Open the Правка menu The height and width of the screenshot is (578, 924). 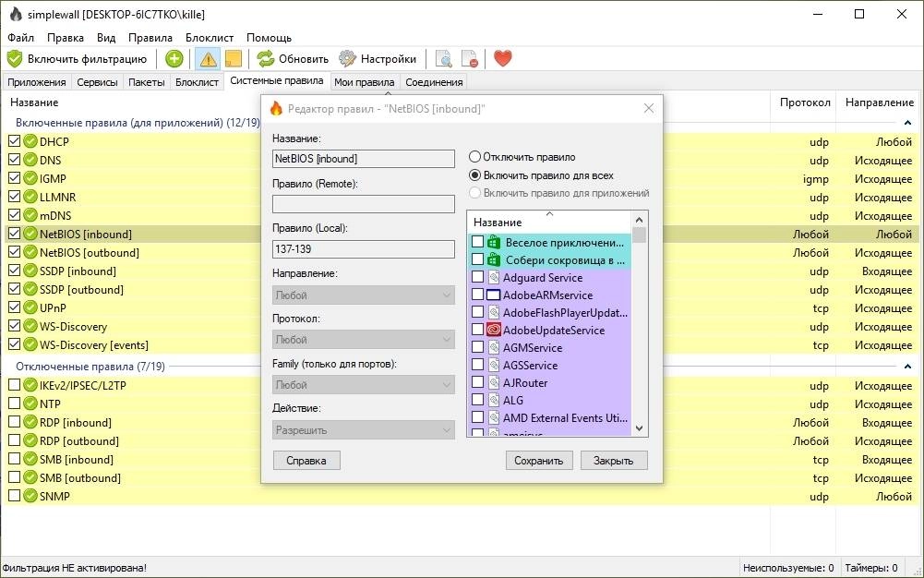click(66, 38)
